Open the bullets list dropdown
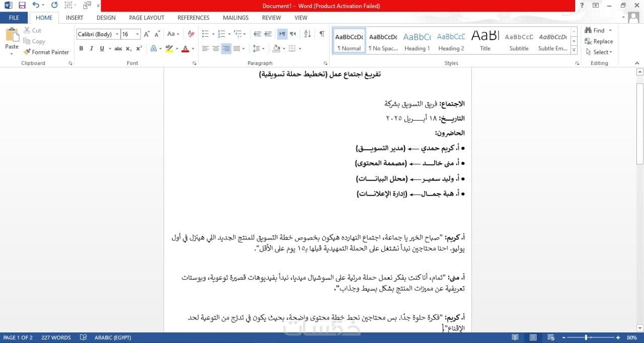 pos(213,34)
